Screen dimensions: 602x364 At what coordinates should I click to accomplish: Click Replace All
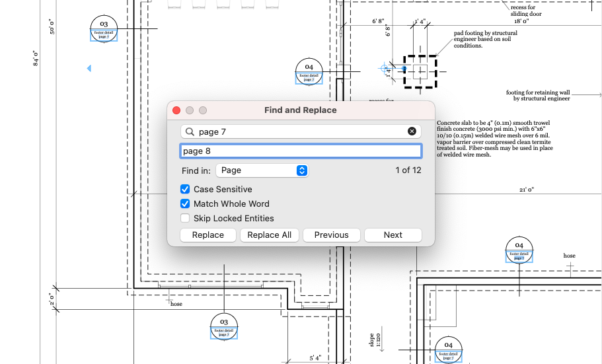[269, 235]
